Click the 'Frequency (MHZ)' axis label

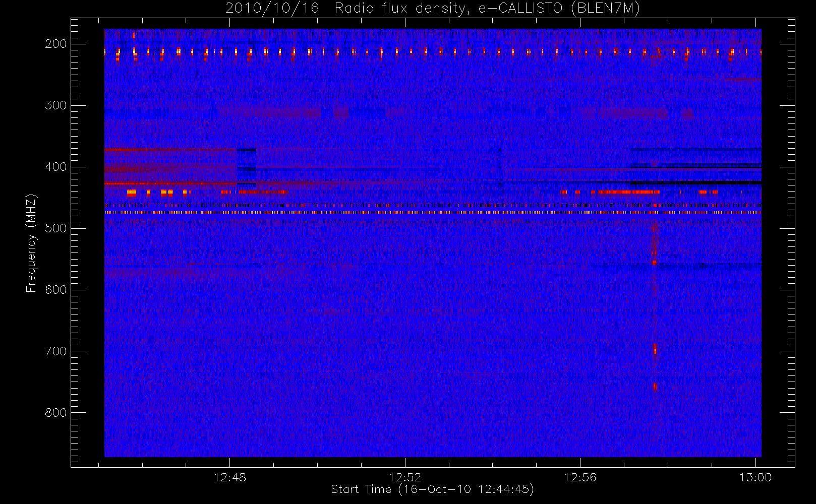pos(31,243)
